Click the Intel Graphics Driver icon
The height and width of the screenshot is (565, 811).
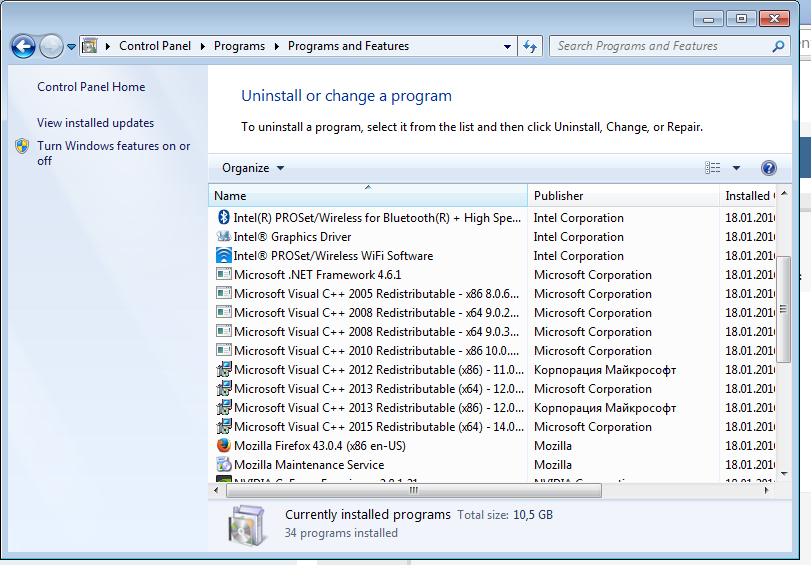pyautogui.click(x=224, y=237)
